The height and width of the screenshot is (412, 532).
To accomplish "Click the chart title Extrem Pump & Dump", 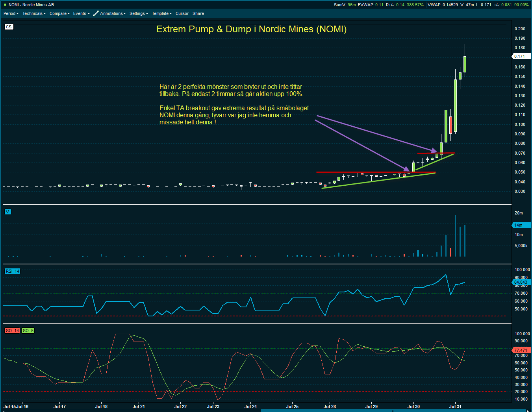I will click(251, 29).
